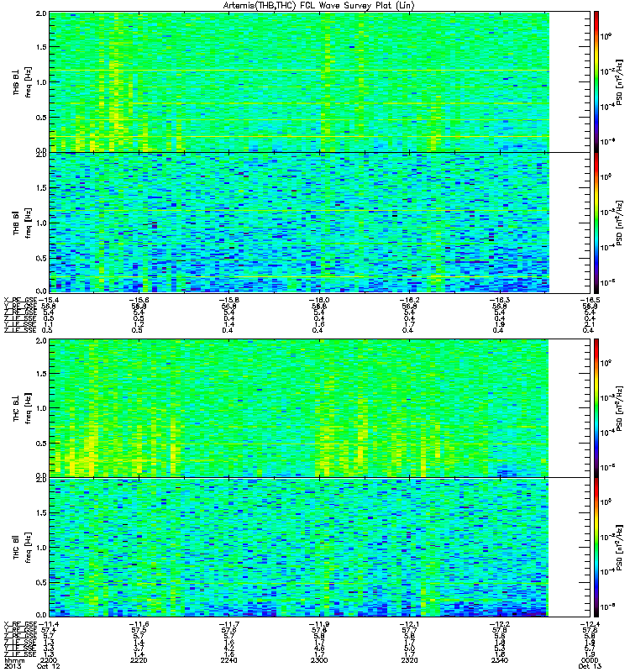Click the THB X_RE_GSE value "-15.6"
The height and width of the screenshot is (672, 630).
coord(139,301)
